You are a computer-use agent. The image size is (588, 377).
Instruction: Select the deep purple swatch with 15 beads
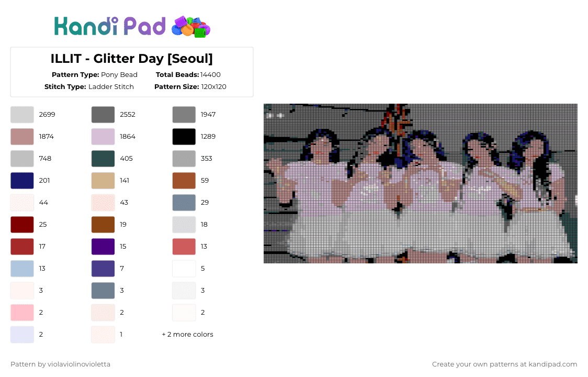pyautogui.click(x=103, y=247)
